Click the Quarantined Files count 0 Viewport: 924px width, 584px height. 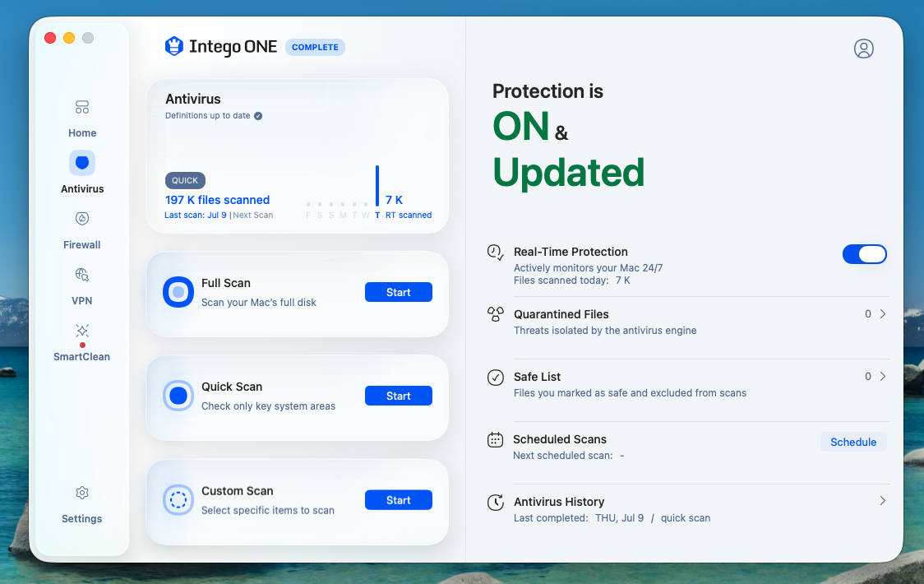(868, 314)
